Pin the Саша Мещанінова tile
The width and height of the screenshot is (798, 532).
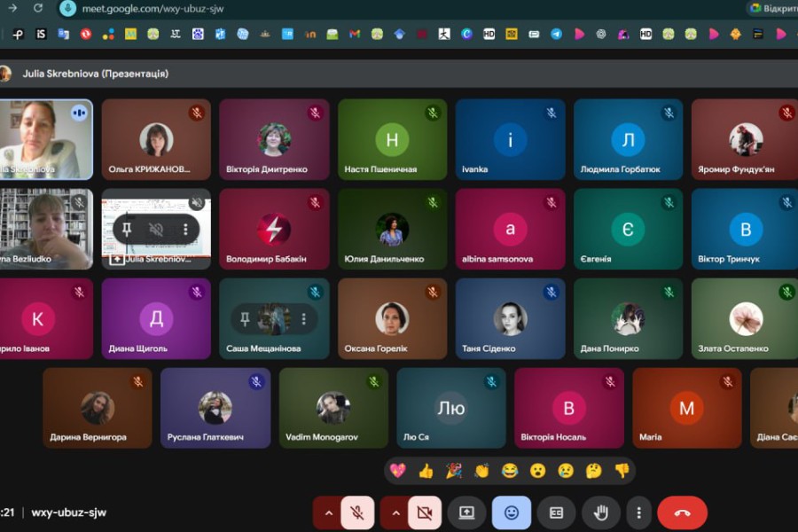tap(245, 319)
